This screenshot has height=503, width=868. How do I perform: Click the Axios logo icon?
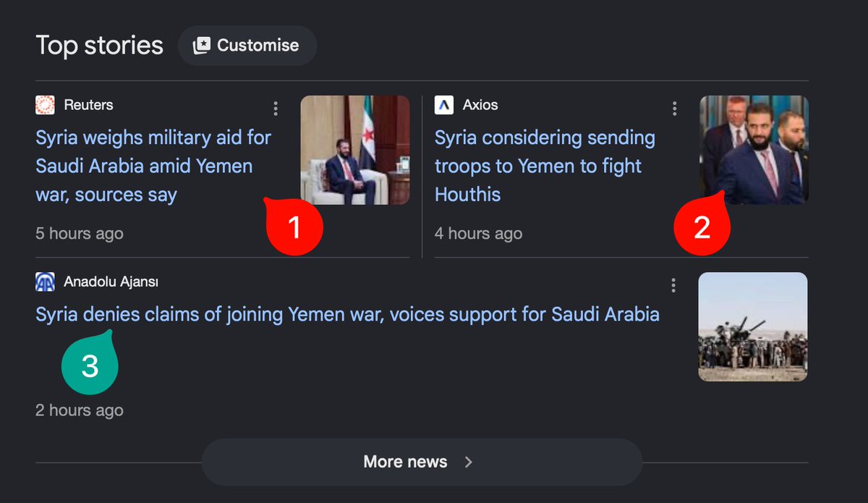point(444,105)
